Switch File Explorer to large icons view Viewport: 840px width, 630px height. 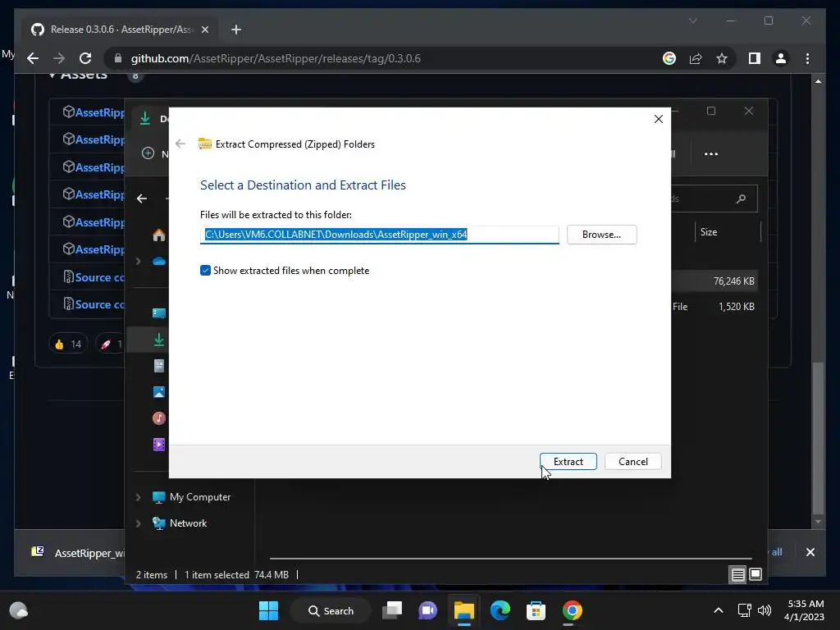pyautogui.click(x=756, y=575)
